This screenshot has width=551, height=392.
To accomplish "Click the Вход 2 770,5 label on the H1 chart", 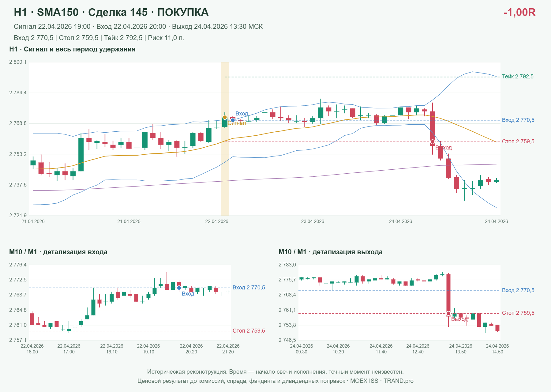I will pyautogui.click(x=518, y=120).
